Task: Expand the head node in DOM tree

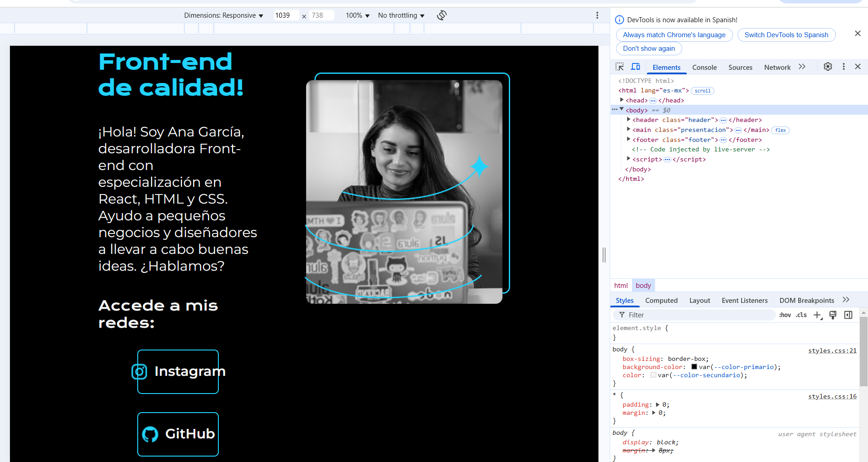Action: [622, 100]
